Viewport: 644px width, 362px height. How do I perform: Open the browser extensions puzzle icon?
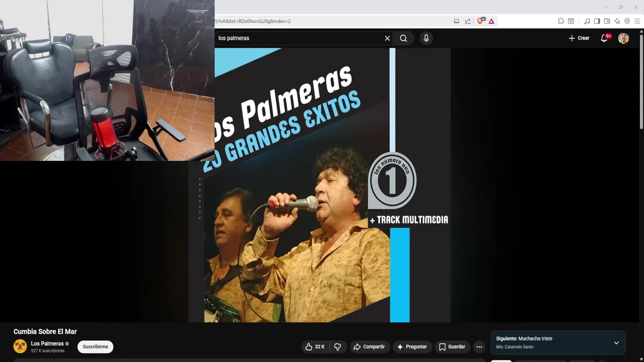[x=560, y=21]
